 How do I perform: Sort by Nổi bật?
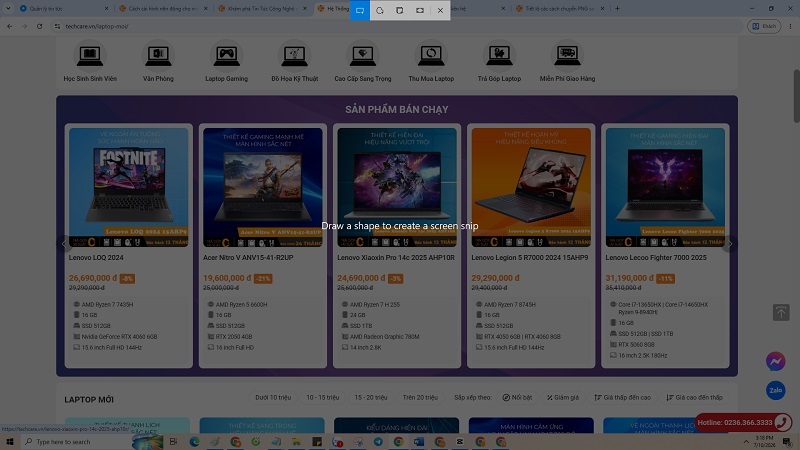coord(517,397)
